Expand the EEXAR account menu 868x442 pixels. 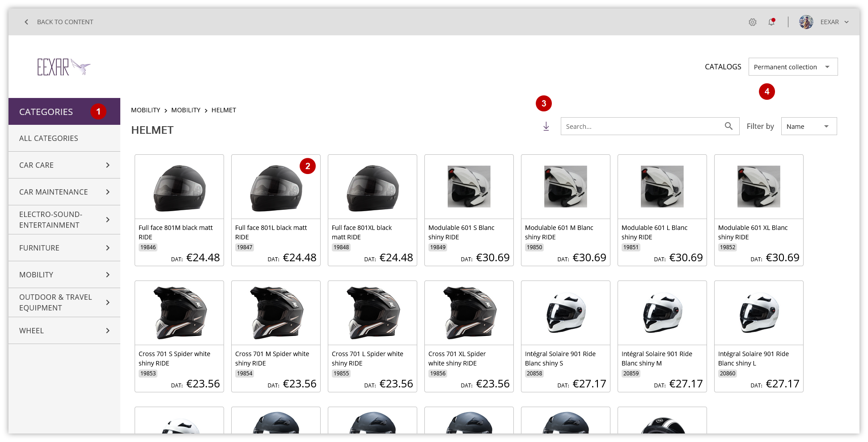pos(847,22)
